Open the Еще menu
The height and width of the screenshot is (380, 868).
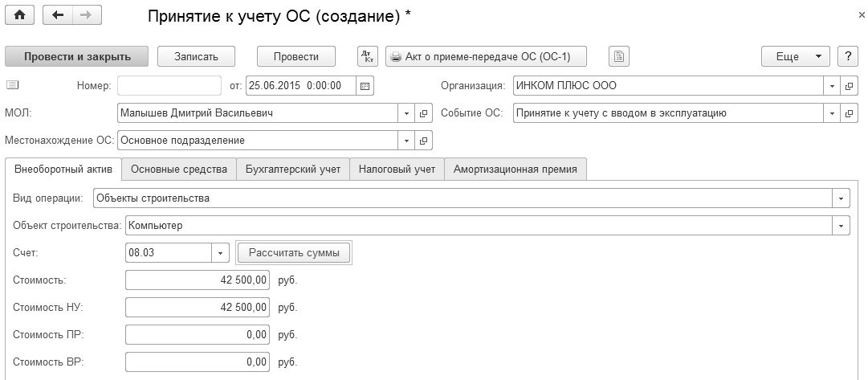(796, 56)
